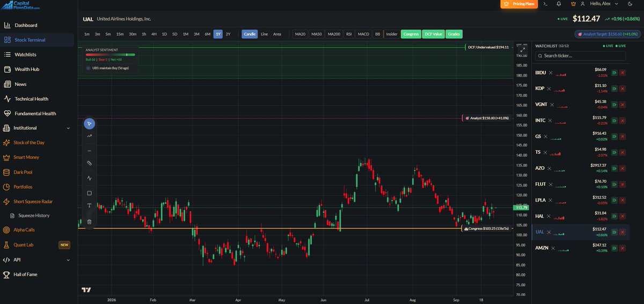Open Watchlists from sidebar

pyautogui.click(x=37, y=55)
